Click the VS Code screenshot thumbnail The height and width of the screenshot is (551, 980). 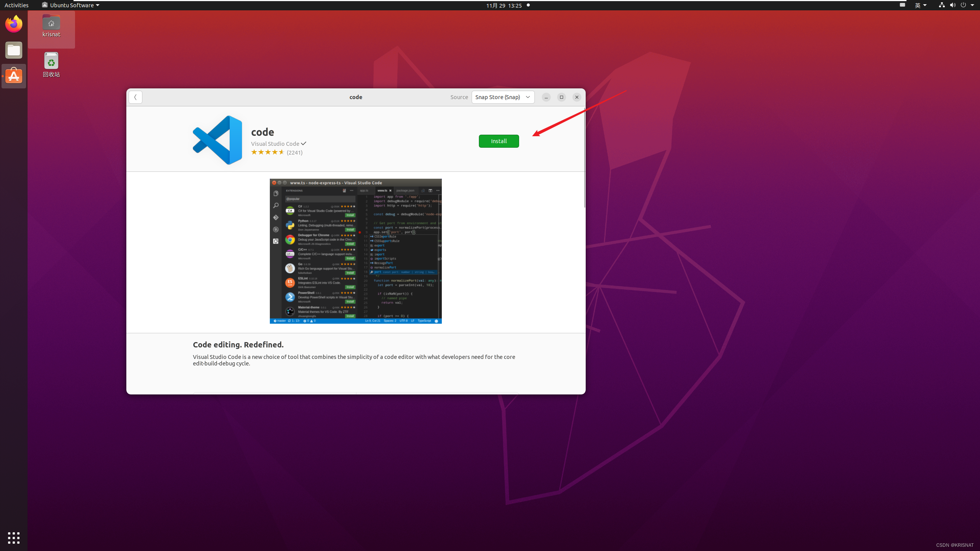click(x=355, y=251)
